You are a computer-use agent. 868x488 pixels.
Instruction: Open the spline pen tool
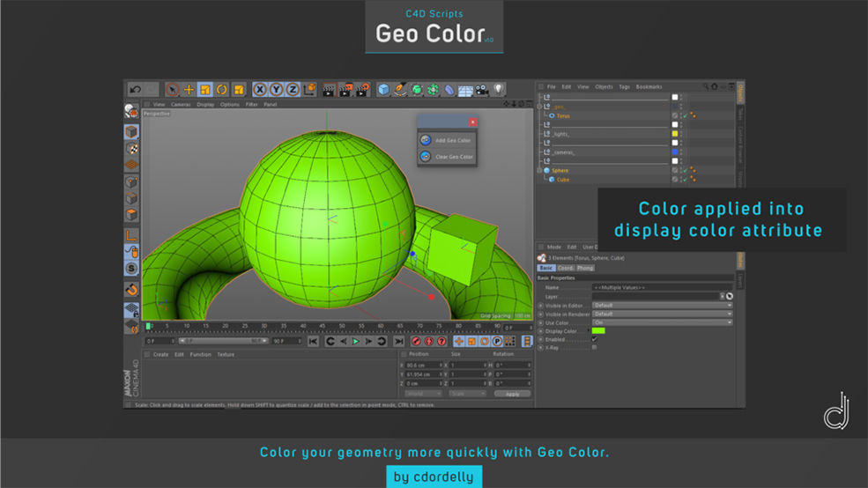(x=400, y=89)
